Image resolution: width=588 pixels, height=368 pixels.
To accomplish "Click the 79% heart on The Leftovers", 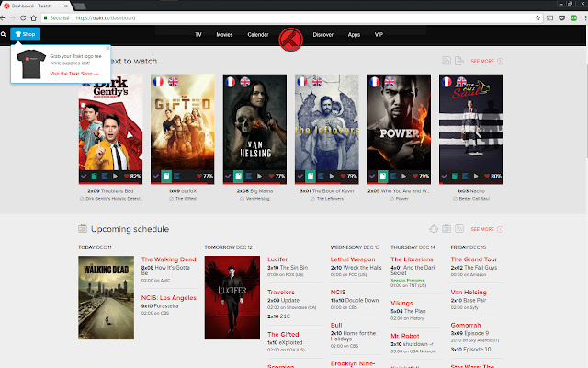I will pos(349,176).
